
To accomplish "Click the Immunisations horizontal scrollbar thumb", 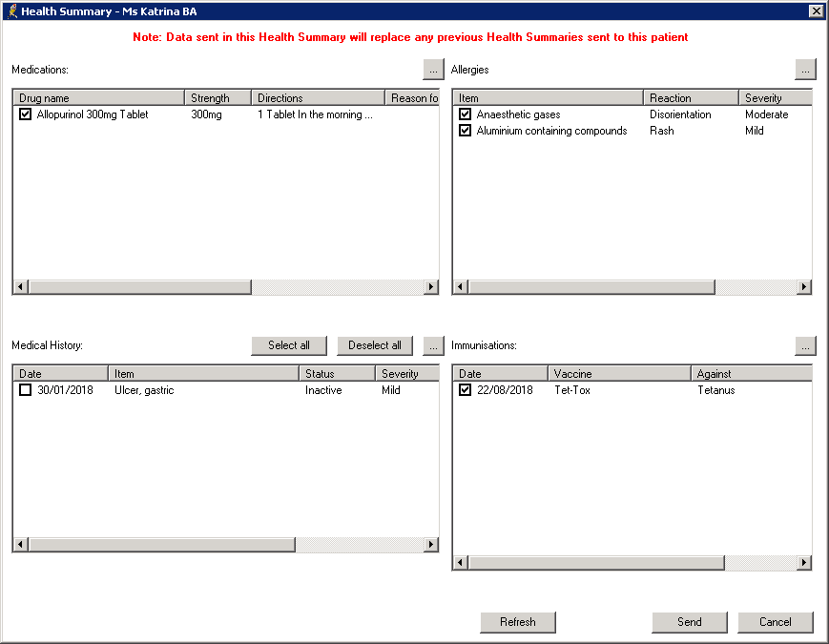I will (x=596, y=563).
